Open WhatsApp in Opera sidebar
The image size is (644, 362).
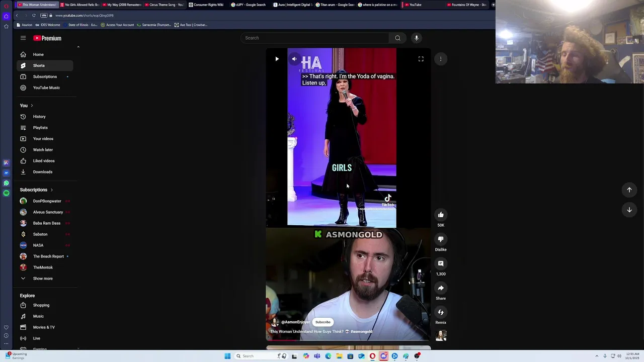point(6,183)
